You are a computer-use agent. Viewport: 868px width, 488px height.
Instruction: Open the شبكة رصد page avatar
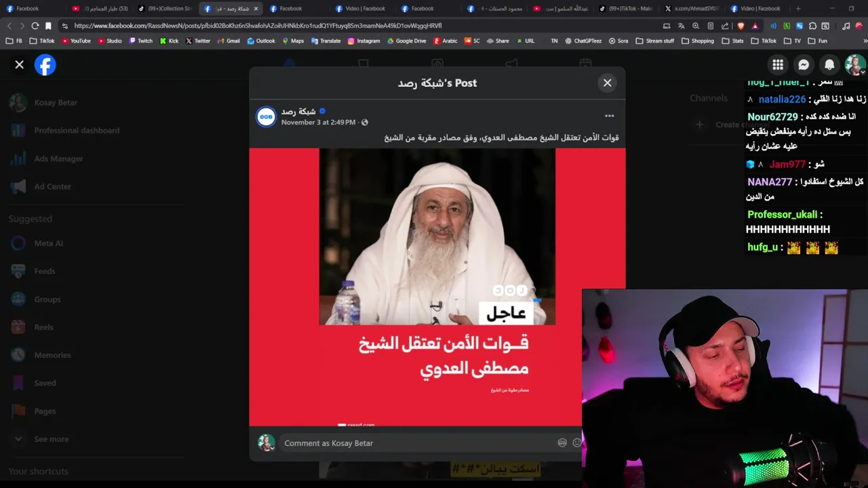(266, 117)
